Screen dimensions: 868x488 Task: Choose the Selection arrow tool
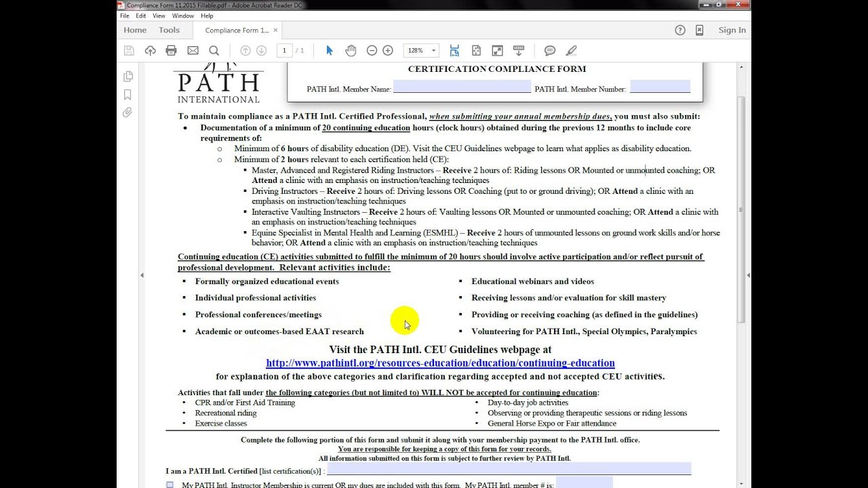[330, 51]
